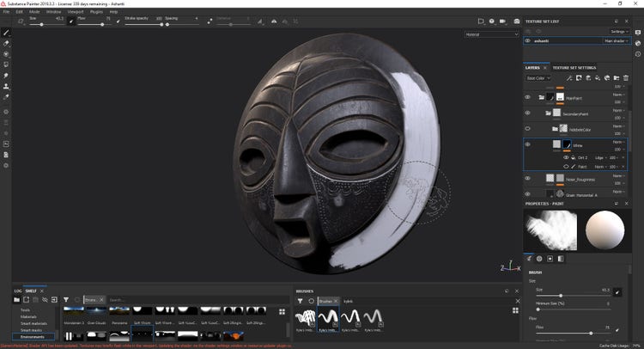Select the Clone stamp tool

[7, 86]
